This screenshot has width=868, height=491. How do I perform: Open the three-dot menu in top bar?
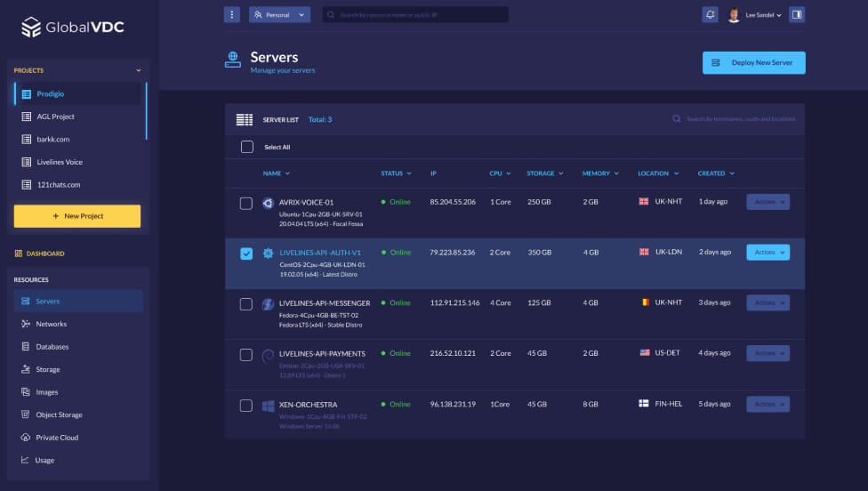tap(232, 15)
